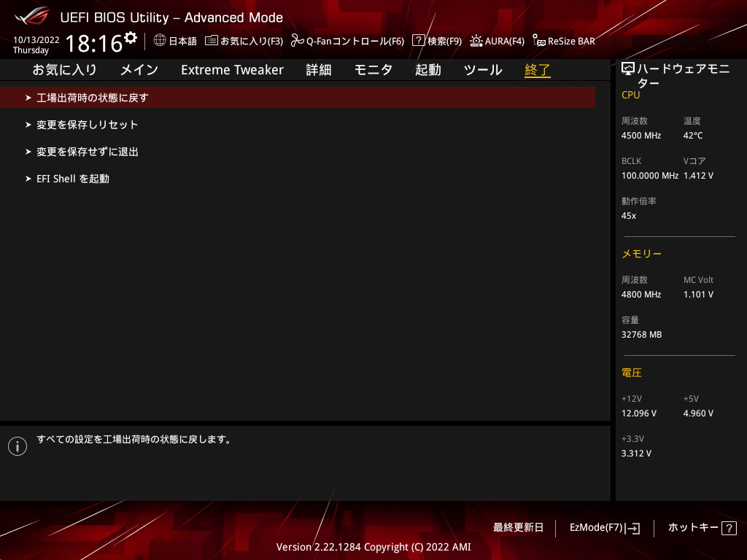Click the 18:16 clock time
The width and height of the screenshot is (747, 560).
coord(94,43)
